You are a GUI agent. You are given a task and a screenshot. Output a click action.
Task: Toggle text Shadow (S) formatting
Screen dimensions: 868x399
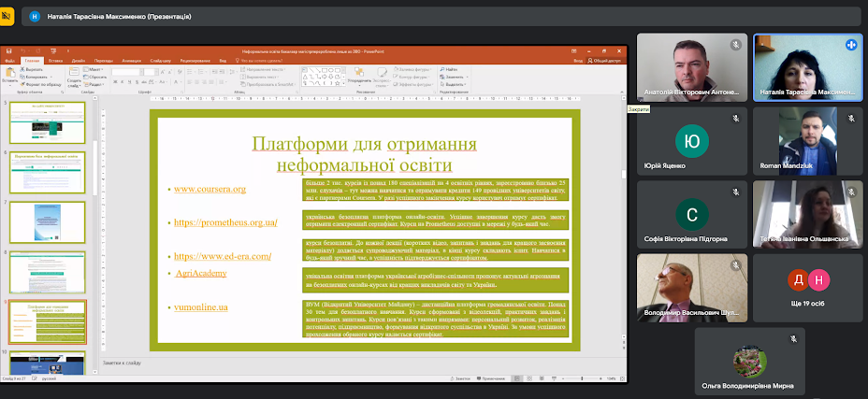[x=137, y=82]
